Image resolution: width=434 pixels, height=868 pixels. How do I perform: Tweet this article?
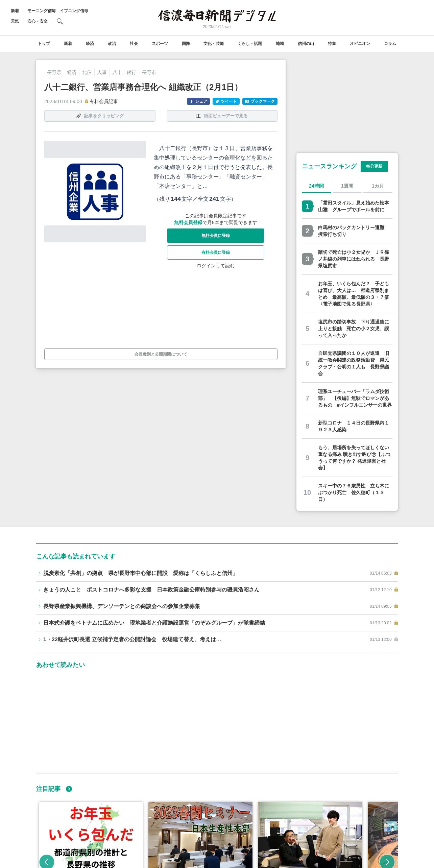click(226, 101)
